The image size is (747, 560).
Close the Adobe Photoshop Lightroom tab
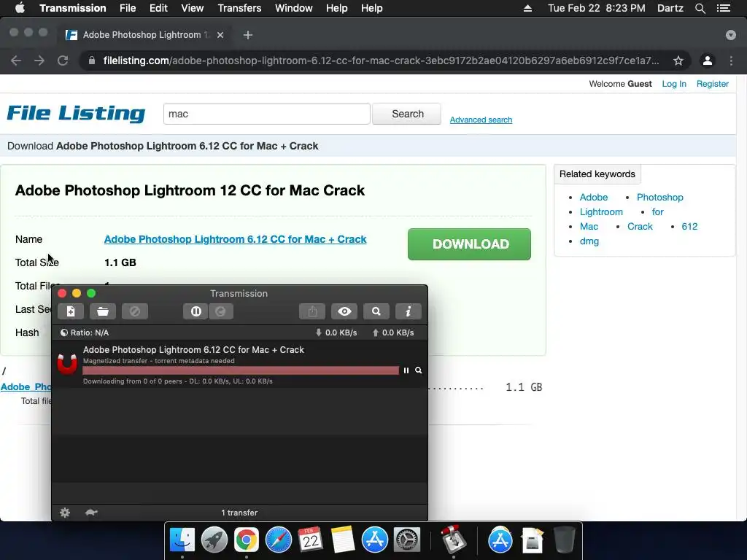220,35
